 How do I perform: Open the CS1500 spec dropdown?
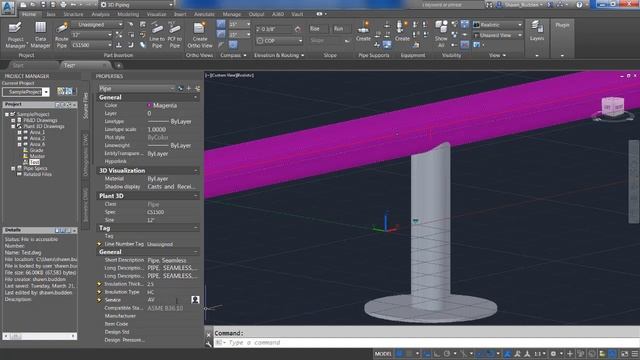(91, 45)
